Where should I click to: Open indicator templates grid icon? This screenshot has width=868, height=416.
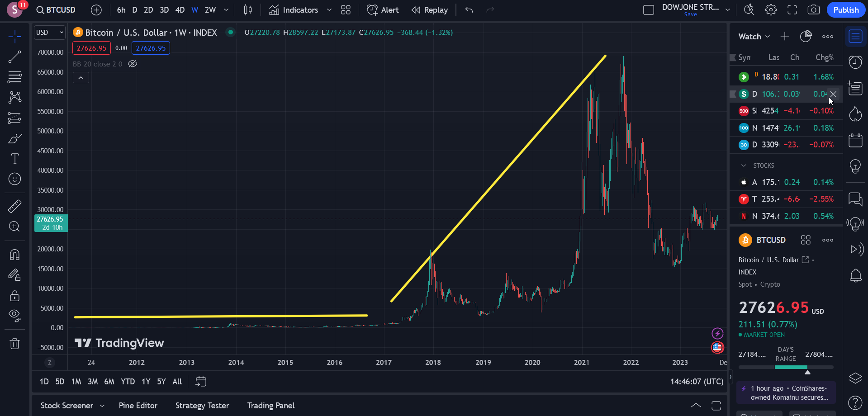pos(346,10)
